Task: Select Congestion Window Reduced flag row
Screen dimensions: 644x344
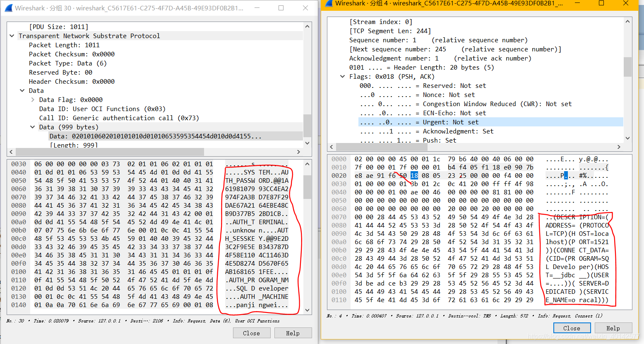Action: [x=466, y=104]
